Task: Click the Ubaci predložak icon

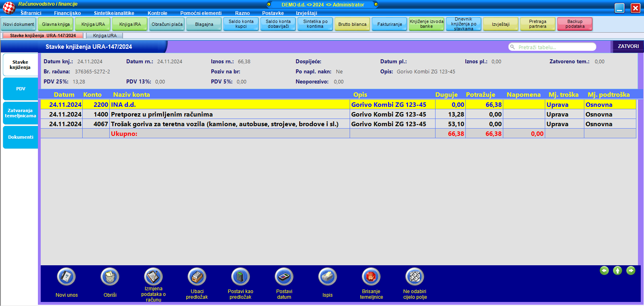Action: coord(197,277)
